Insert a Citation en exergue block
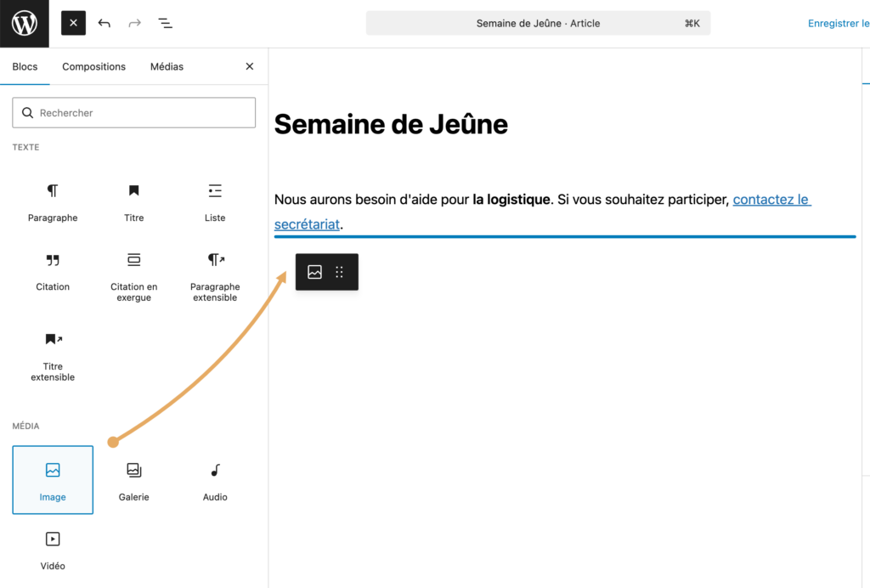 pos(133,276)
